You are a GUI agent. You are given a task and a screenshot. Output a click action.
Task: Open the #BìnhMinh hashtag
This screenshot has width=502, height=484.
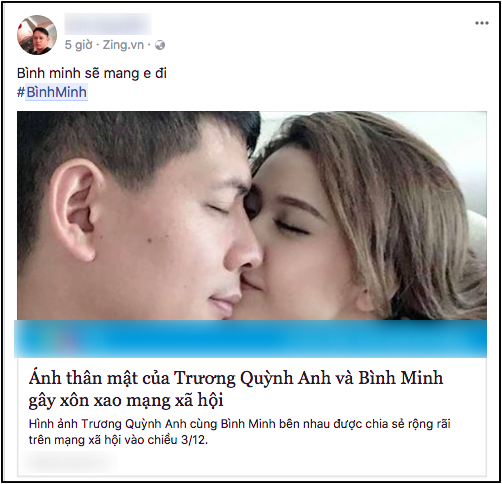tap(52, 92)
